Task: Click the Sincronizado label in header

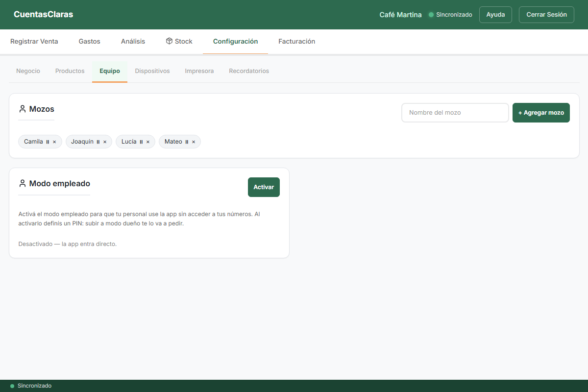Action: 454,15
